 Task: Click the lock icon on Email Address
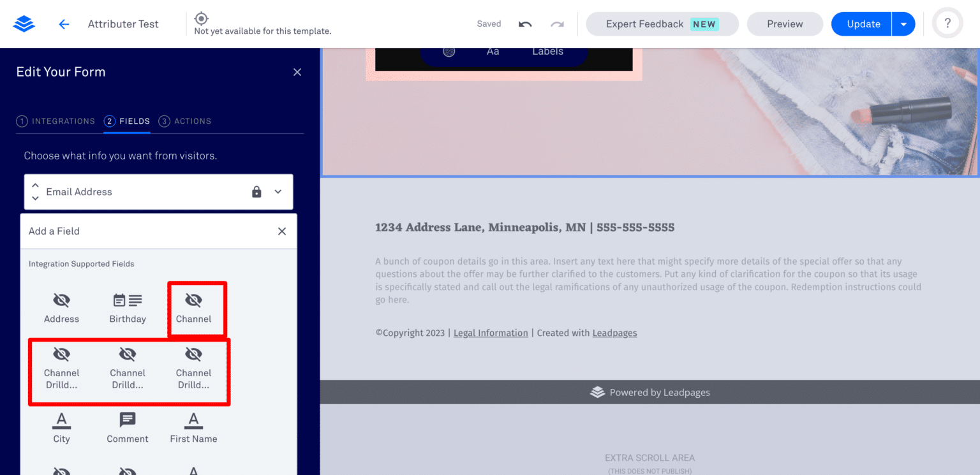[256, 192]
